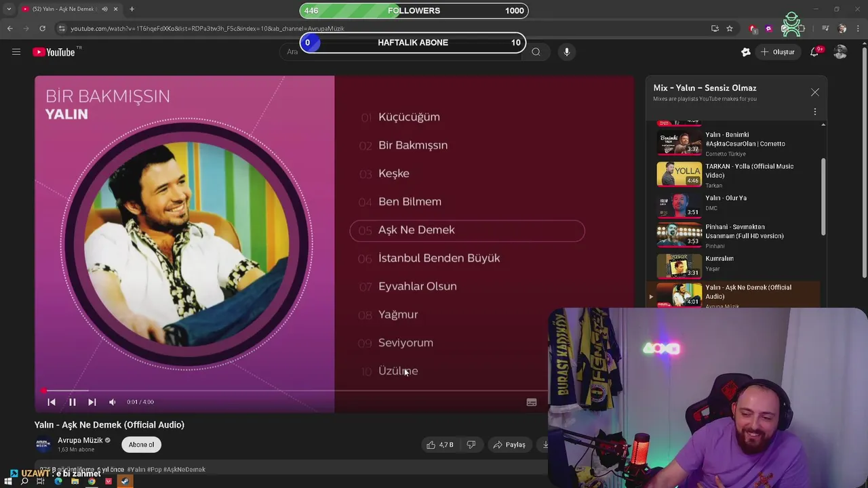
Task: Open the YouTube account avatar menu
Action: coord(840,52)
